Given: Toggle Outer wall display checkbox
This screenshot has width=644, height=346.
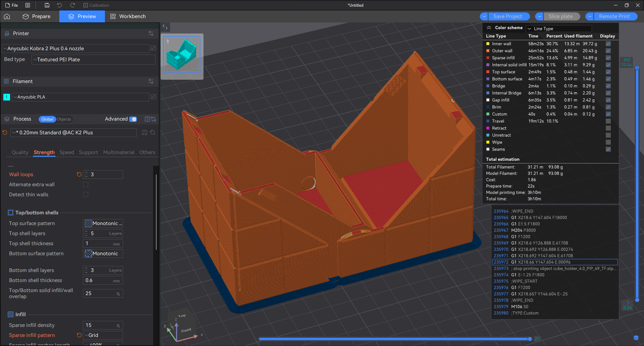Looking at the screenshot, I should pos(608,51).
